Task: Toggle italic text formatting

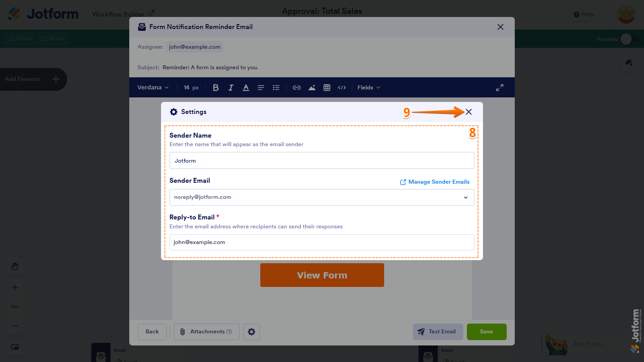Action: pos(231,88)
